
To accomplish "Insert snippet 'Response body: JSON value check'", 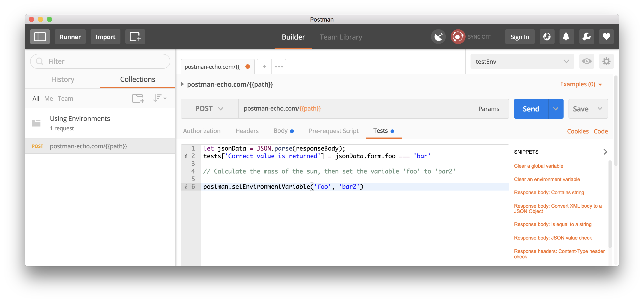I will (x=553, y=238).
